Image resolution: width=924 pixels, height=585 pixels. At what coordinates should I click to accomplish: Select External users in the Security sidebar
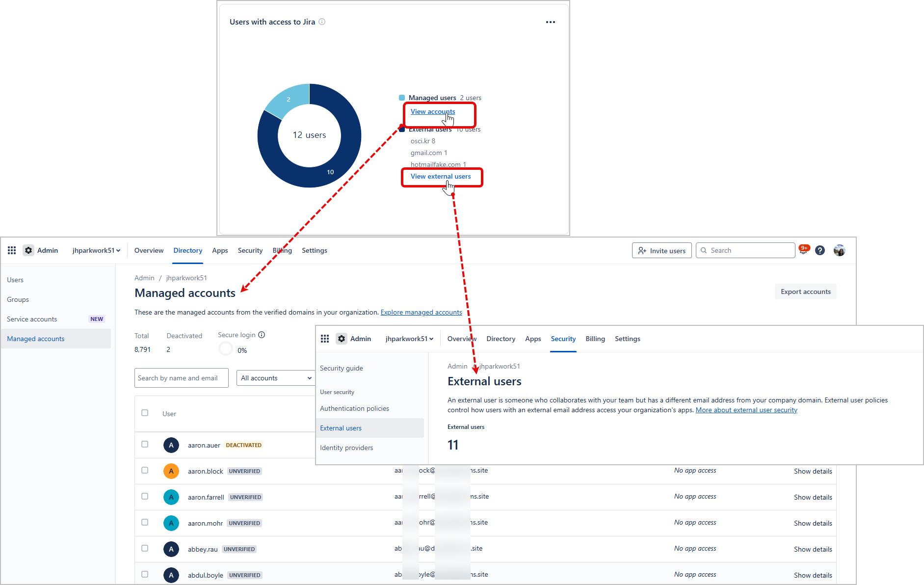pos(370,428)
